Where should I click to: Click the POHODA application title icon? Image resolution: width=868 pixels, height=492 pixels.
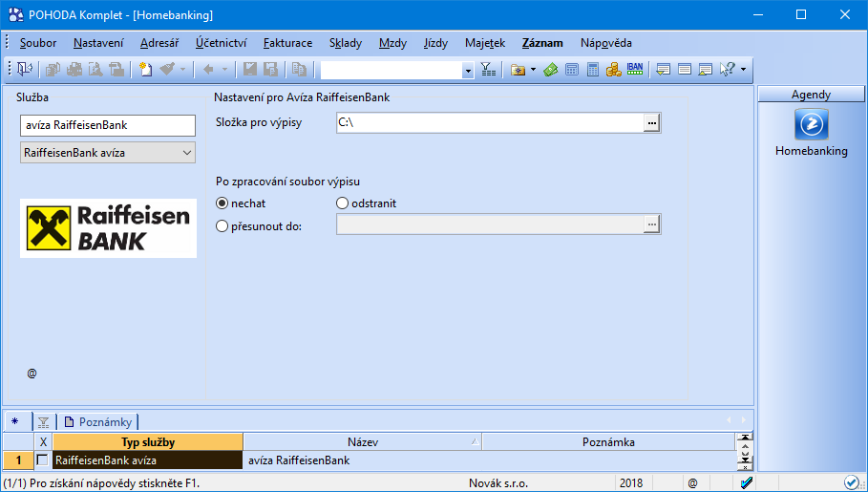[x=16, y=15]
